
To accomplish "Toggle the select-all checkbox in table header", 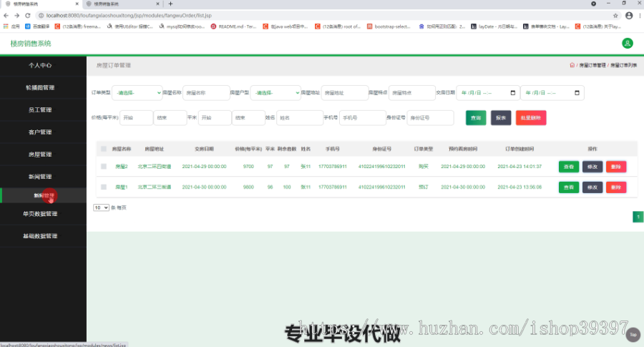I will pos(104,149).
